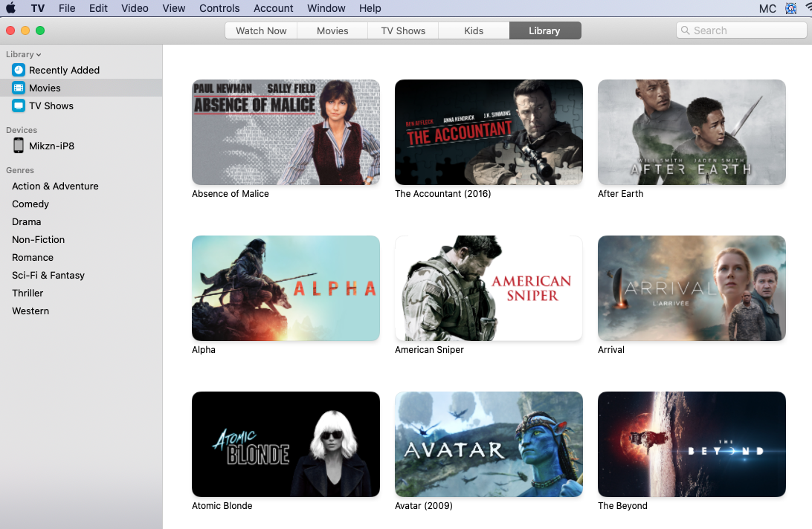The height and width of the screenshot is (529, 812).
Task: Focus the Search input field
Action: pyautogui.click(x=741, y=30)
